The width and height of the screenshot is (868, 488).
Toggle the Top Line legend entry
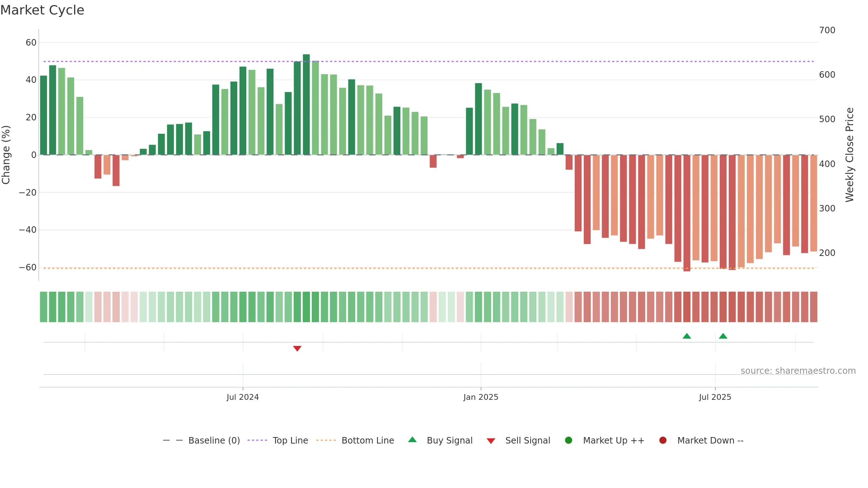coord(278,440)
